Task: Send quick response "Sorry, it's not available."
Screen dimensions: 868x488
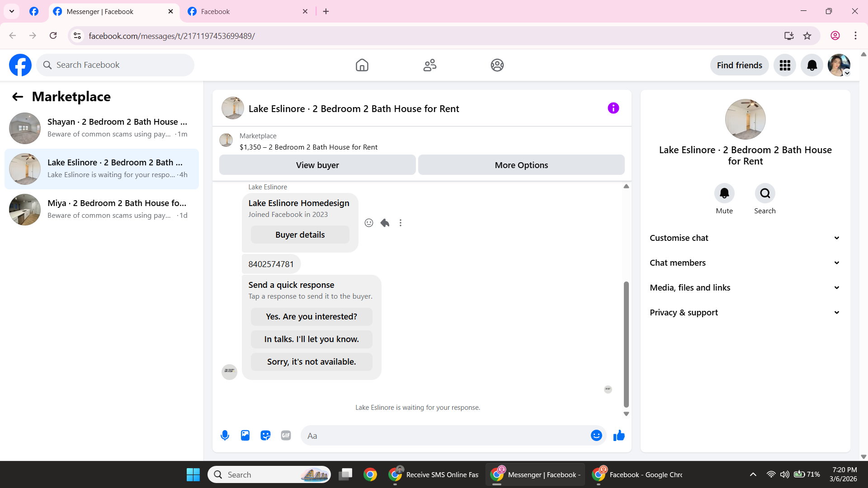Action: pyautogui.click(x=311, y=362)
